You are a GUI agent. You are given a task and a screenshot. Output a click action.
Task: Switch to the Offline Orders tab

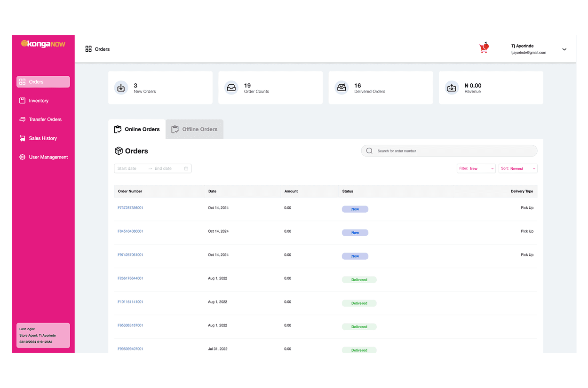(195, 129)
